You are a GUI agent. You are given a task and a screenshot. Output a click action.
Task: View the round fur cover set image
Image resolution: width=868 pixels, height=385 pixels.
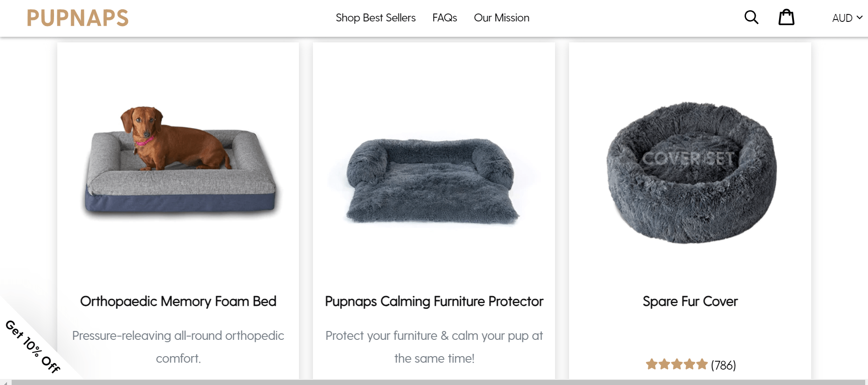click(x=691, y=172)
